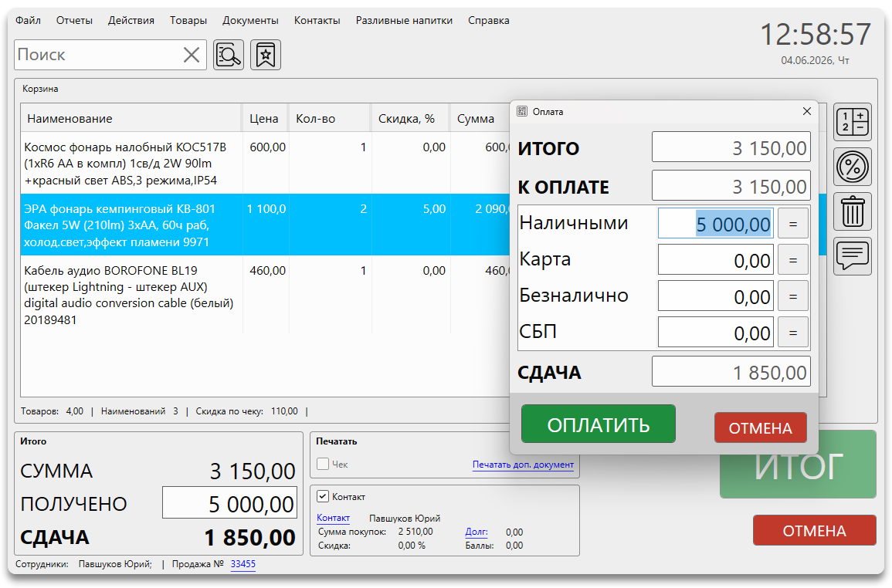Click discount 5,00 in the ЭРА row

(434, 208)
